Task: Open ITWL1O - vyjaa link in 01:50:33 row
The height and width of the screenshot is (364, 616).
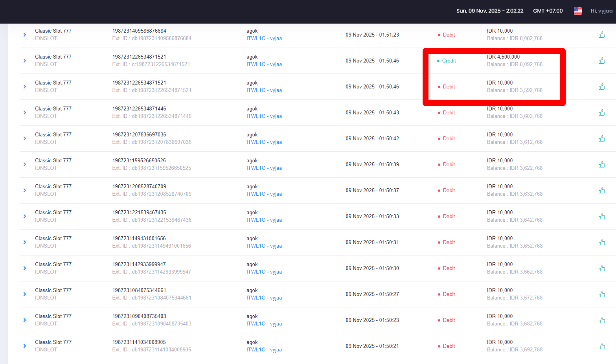Action: (x=264, y=220)
